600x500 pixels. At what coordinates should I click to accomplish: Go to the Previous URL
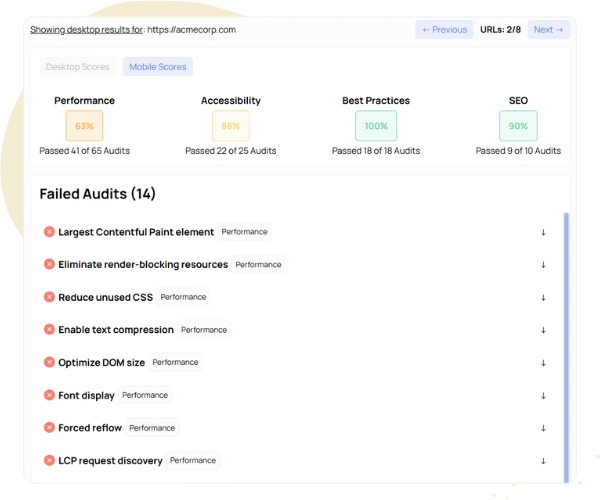(444, 29)
